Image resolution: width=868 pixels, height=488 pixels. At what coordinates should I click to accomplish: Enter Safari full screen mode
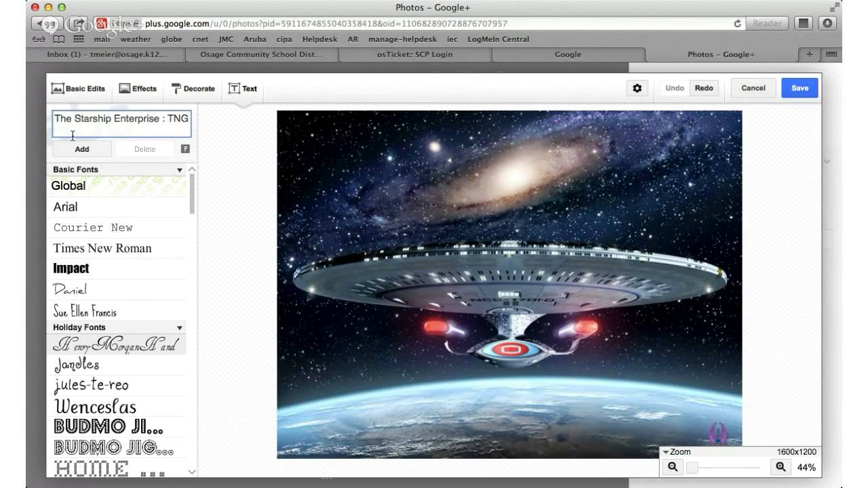pyautogui.click(x=833, y=7)
